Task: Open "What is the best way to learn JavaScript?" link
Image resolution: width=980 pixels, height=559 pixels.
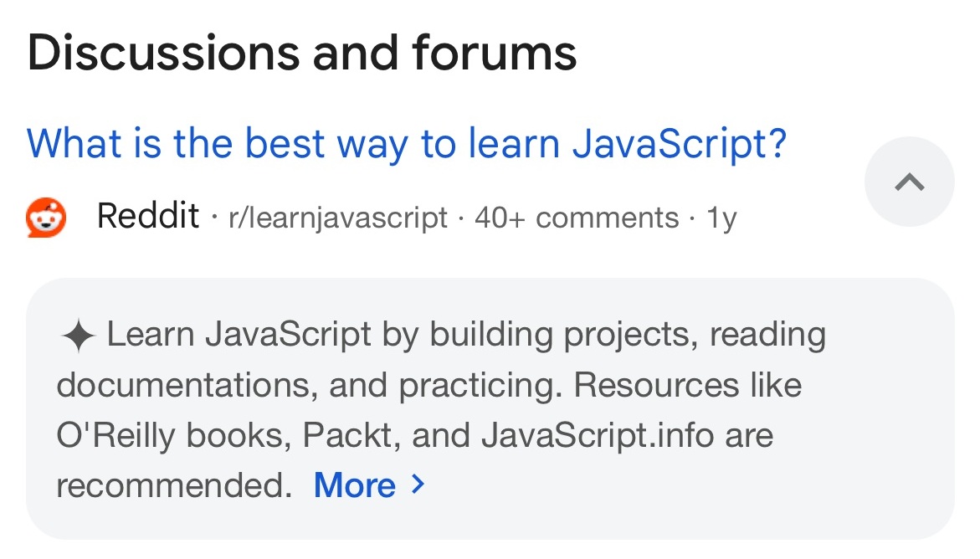Action: point(407,143)
